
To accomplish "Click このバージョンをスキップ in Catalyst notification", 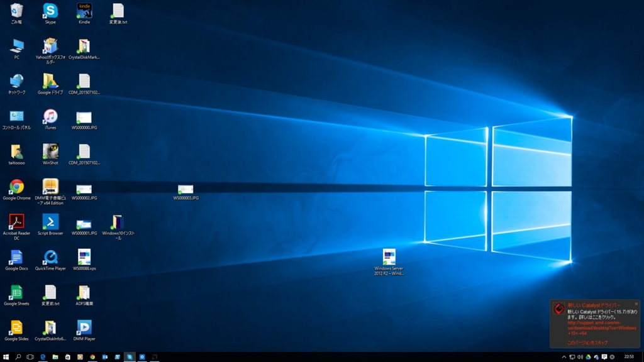I will [x=587, y=343].
